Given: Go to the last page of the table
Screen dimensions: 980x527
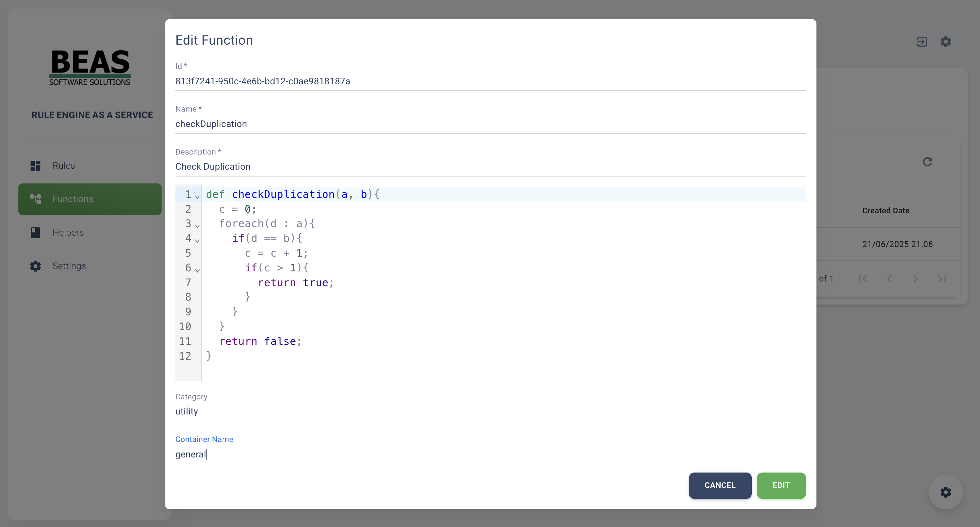Looking at the screenshot, I should [942, 279].
